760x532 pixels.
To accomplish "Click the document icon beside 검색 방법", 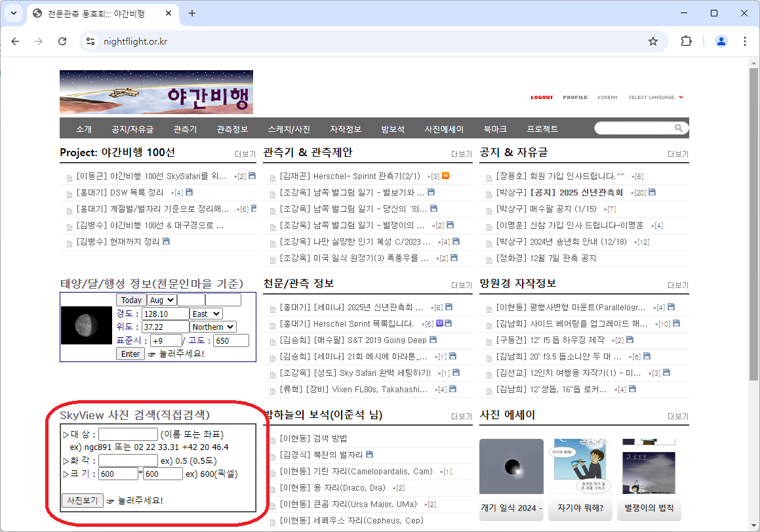I will point(273,440).
